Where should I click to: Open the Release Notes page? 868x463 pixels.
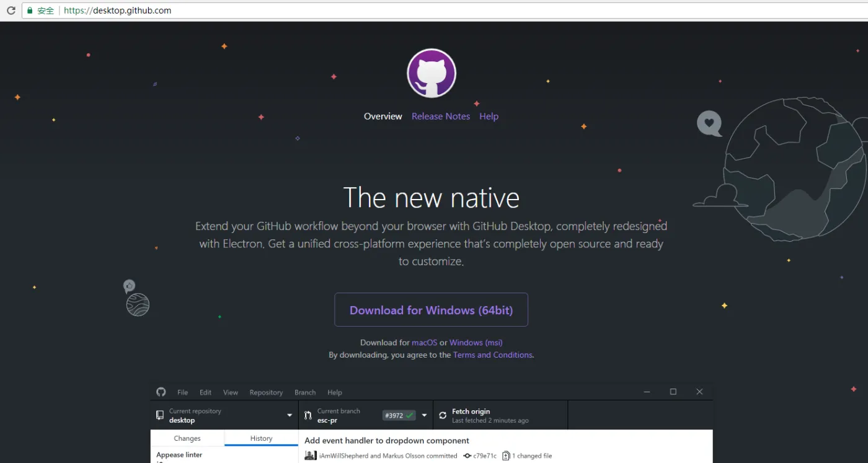441,116
